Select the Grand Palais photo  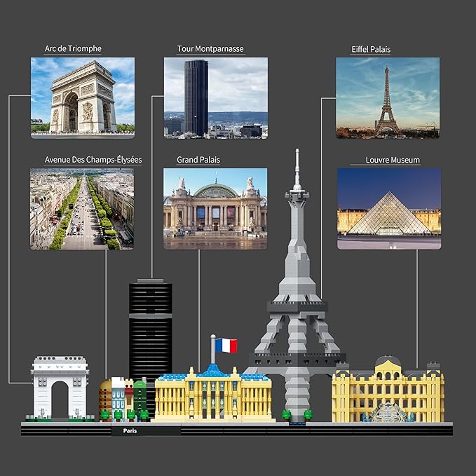215,208
